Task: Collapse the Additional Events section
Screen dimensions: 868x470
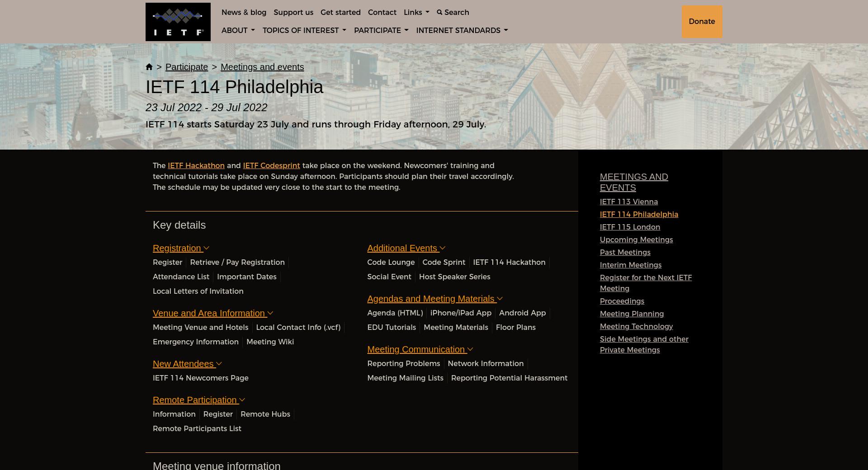Action: pos(406,248)
